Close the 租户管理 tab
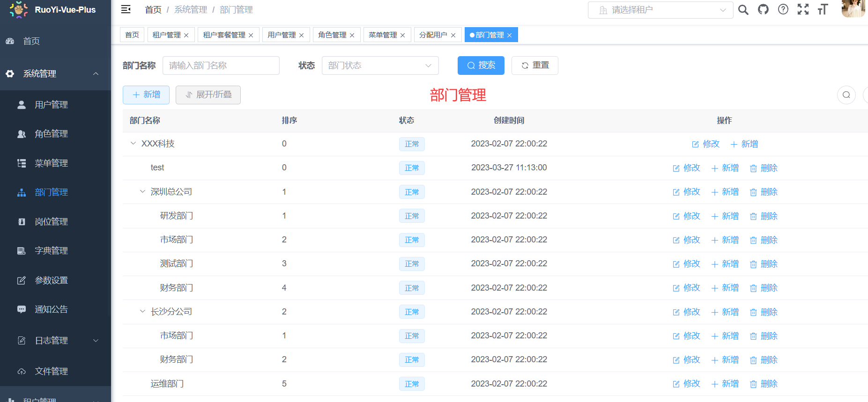868x402 pixels. 186,36
